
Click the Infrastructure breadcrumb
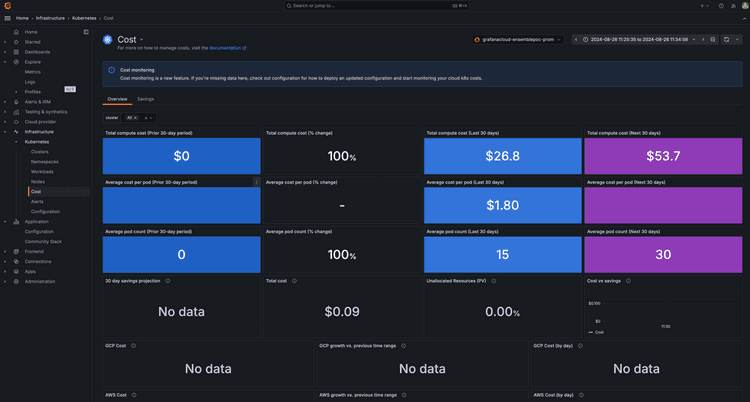(x=50, y=18)
